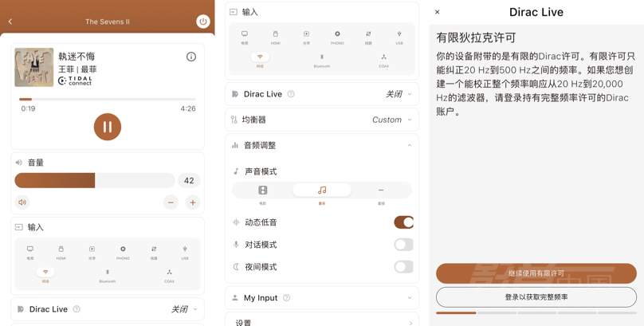Increase volume with the plus button
644x326 pixels.
[193, 202]
